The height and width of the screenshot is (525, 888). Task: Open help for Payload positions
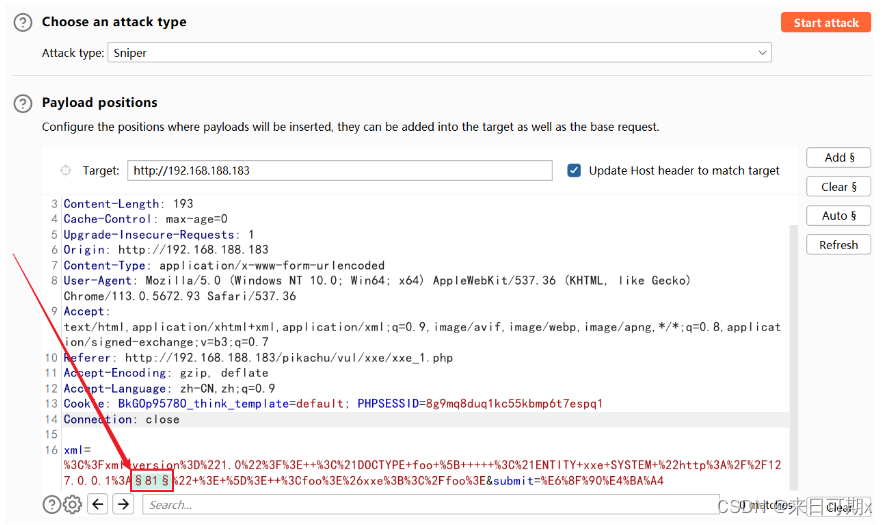pyautogui.click(x=23, y=104)
